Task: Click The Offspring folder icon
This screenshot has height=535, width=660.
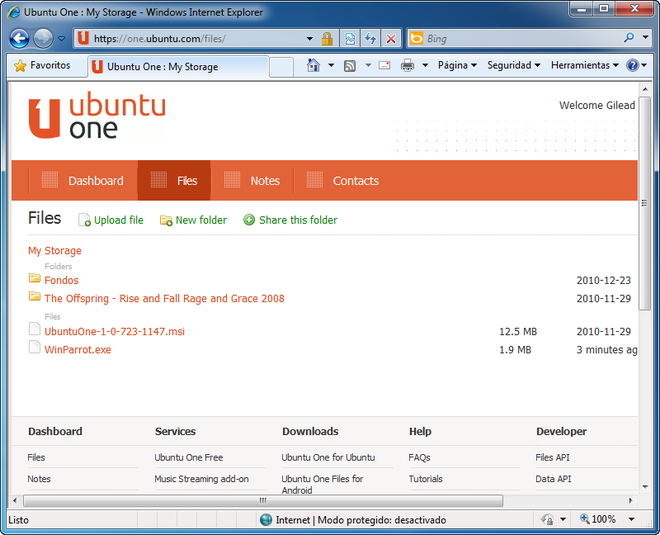Action: (35, 296)
